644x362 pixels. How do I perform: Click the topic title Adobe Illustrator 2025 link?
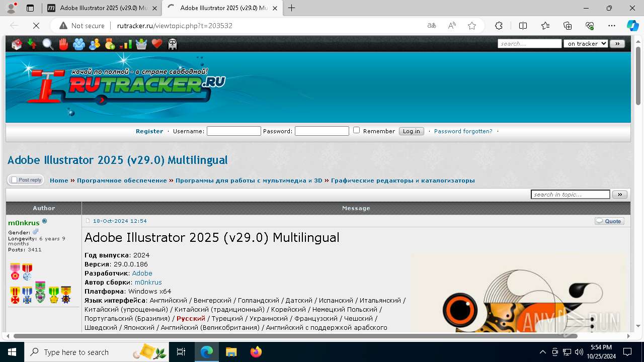click(x=117, y=160)
